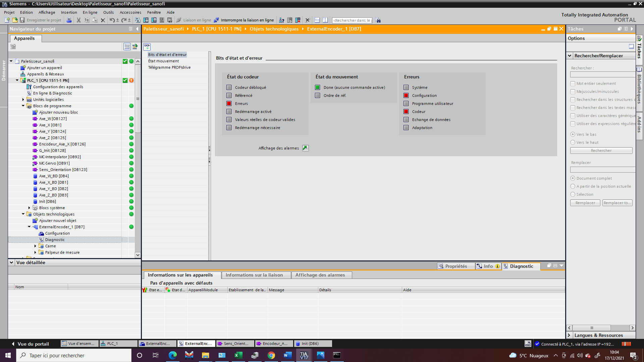The width and height of the screenshot is (644, 362).
Task: Check the Mot entier seulement checkbox
Action: (573, 83)
